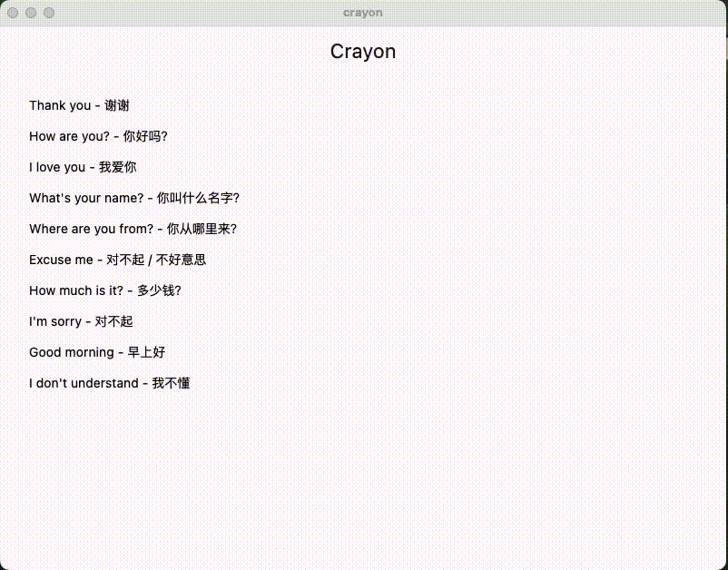
Task: Click the Crayon heading
Action: 362,52
